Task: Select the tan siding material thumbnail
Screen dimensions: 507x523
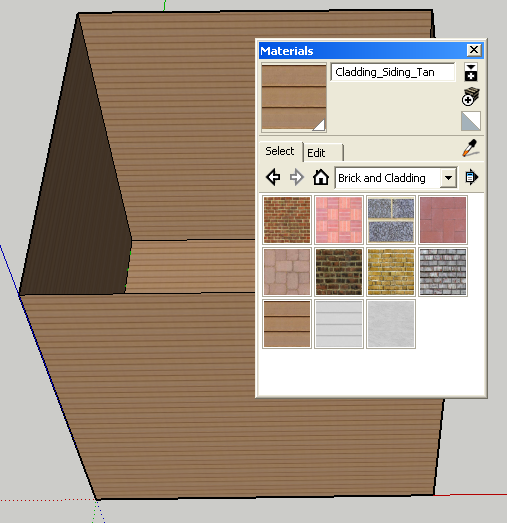Action: (287, 324)
